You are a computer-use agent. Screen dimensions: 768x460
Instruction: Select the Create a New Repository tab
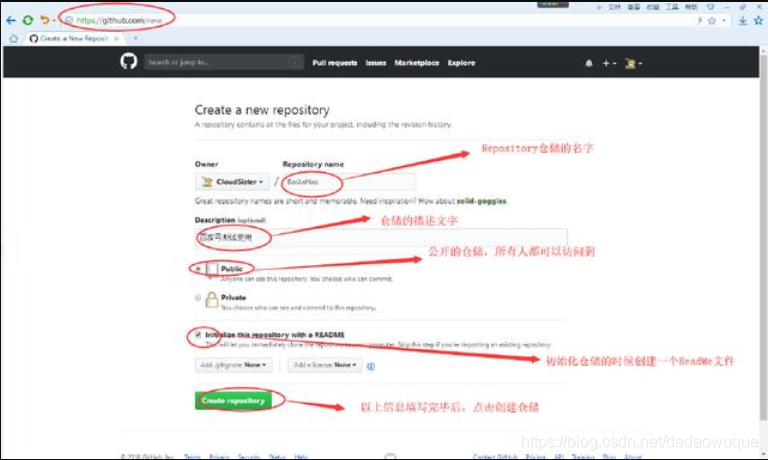coord(73,38)
